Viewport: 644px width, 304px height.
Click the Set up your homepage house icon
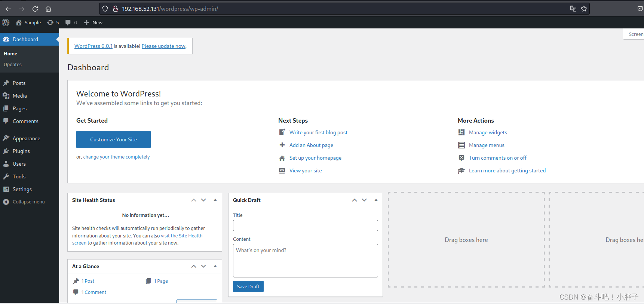(x=282, y=158)
